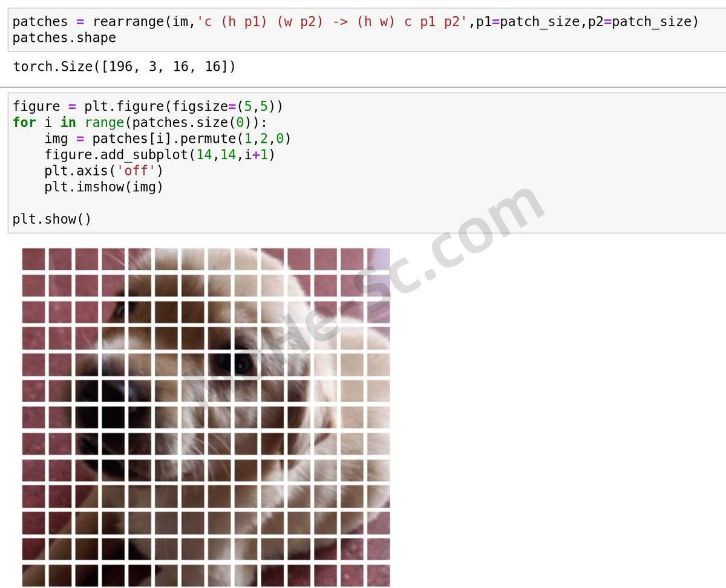The width and height of the screenshot is (726, 588).
Task: Click the figure.add_subplot(14,14,i+1) line
Action: point(160,155)
